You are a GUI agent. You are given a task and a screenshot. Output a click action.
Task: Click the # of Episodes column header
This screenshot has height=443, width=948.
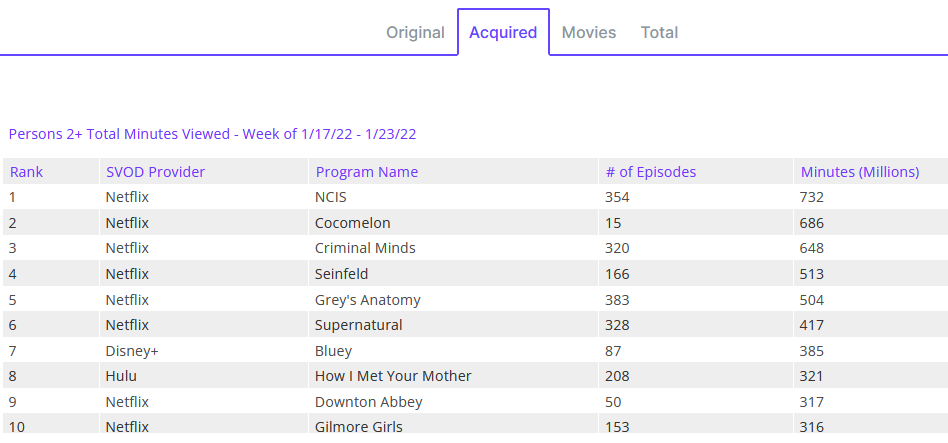[x=650, y=172]
